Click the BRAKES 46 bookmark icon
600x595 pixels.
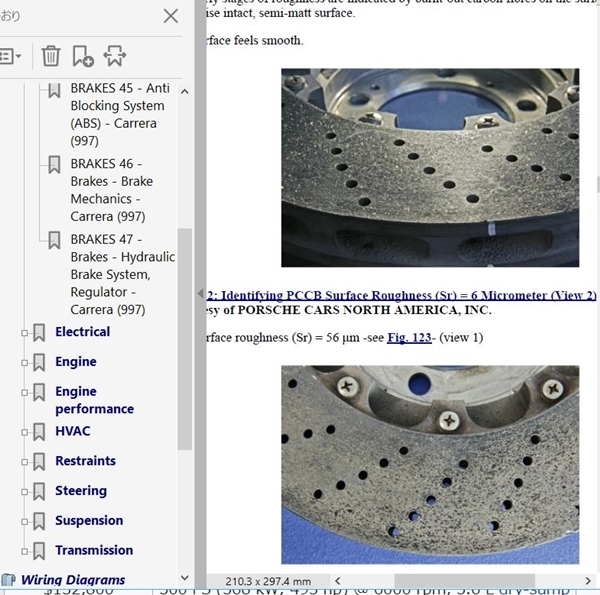pyautogui.click(x=54, y=165)
